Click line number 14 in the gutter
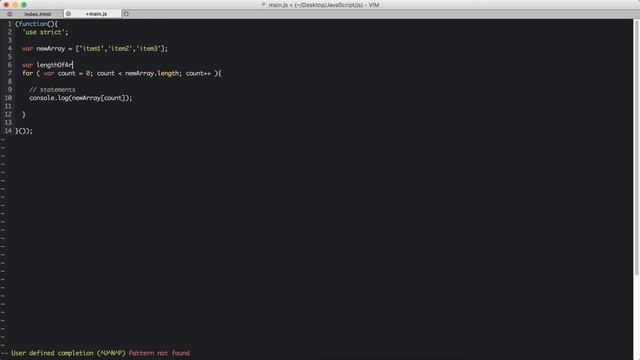This screenshot has width=640, height=360. pyautogui.click(x=8, y=131)
